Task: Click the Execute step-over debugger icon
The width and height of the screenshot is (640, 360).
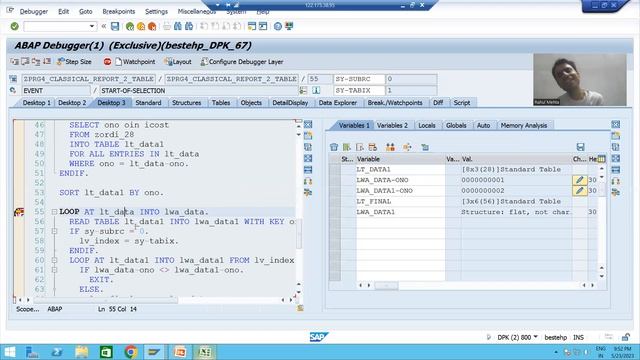Action: click(x=25, y=62)
